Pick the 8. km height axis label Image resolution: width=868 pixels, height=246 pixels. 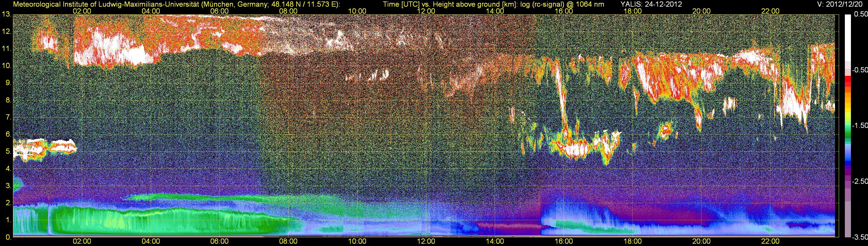[8, 100]
